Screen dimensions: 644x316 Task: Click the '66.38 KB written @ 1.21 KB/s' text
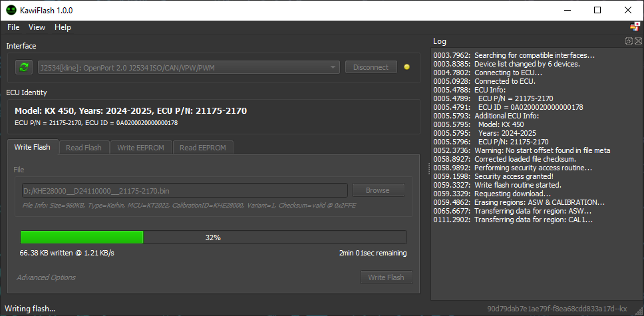pyautogui.click(x=67, y=253)
